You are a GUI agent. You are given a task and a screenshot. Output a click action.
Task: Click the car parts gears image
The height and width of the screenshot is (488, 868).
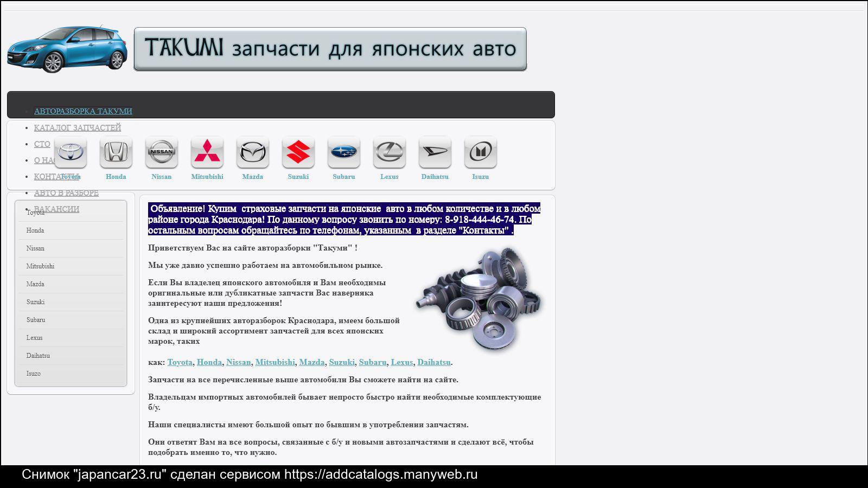480,299
